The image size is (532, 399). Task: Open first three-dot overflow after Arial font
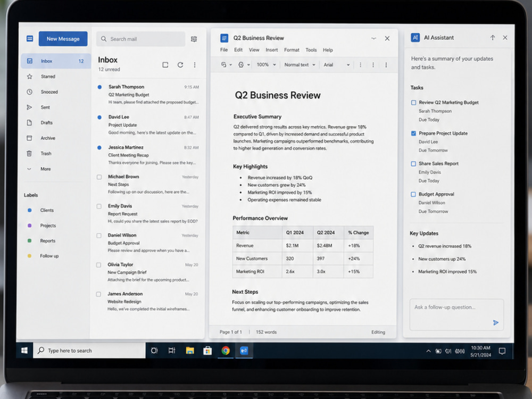[360, 65]
